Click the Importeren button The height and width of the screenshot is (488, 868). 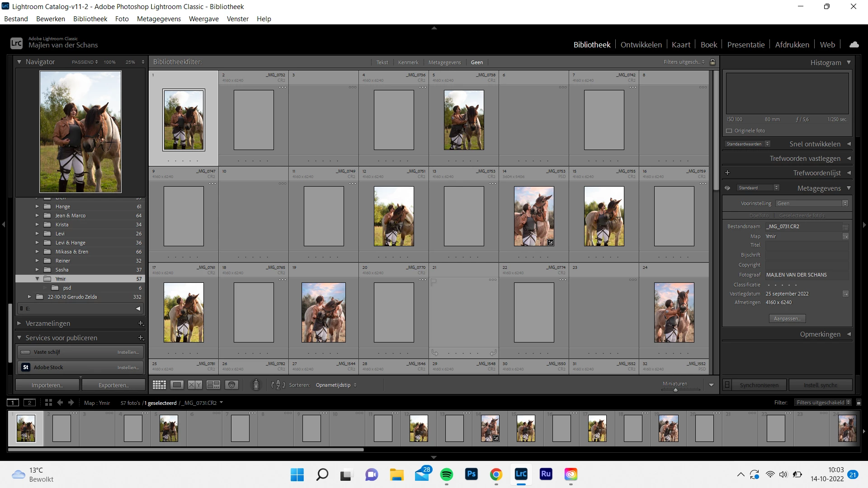[47, 385]
